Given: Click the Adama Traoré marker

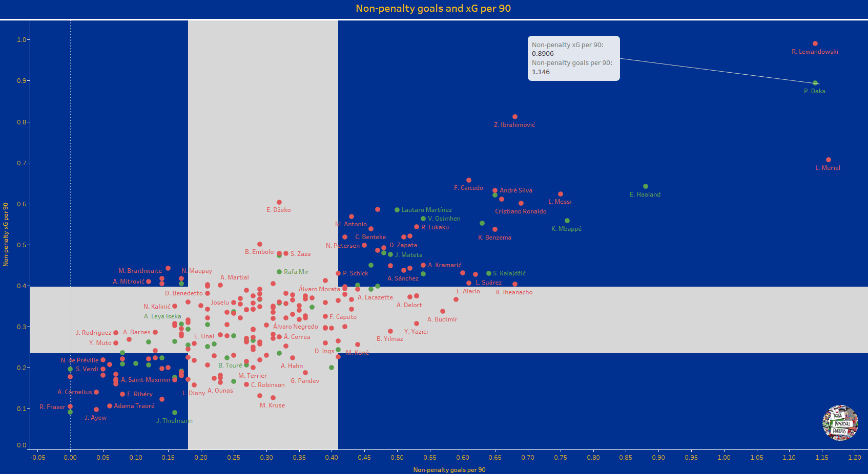Looking at the screenshot, I should click(x=110, y=406).
